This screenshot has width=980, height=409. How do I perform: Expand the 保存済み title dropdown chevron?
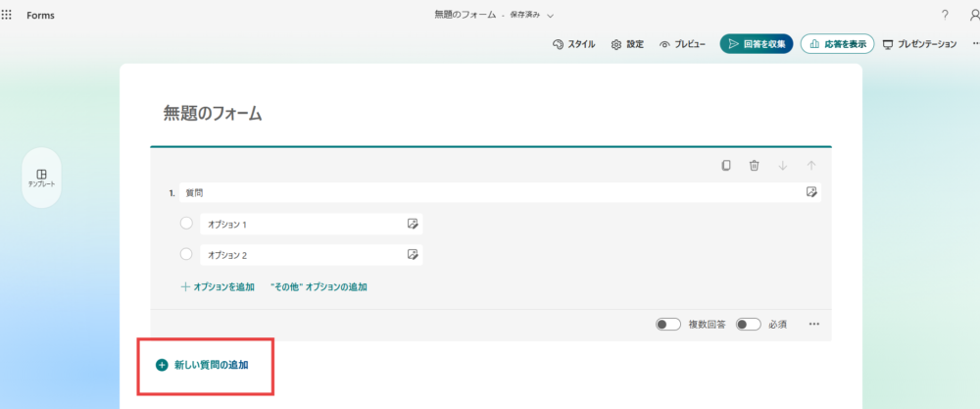tap(551, 16)
